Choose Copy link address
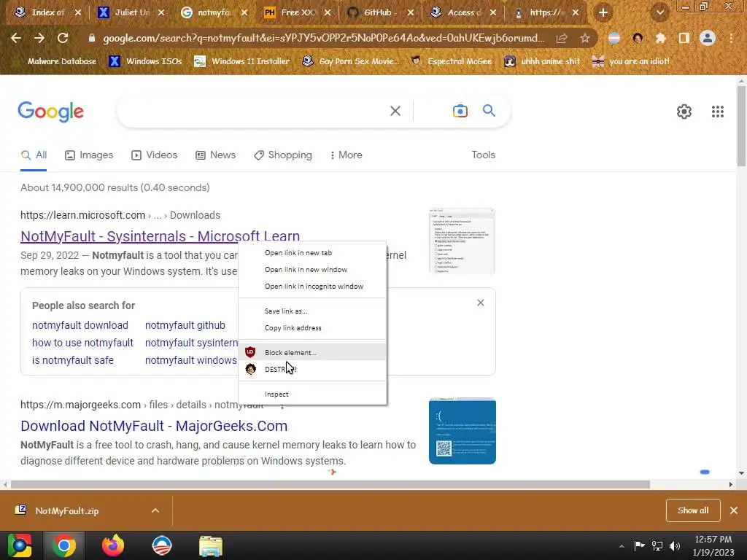Screen dimensions: 747x560 click(x=312, y=327)
